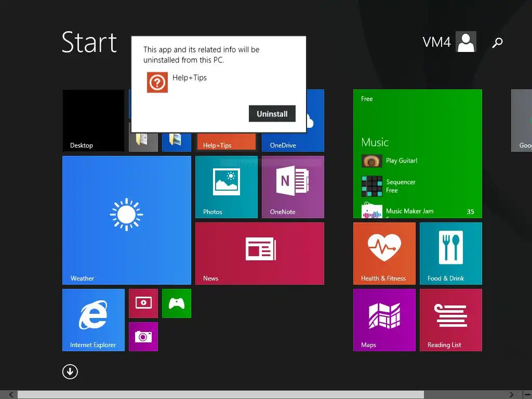Show all apps with down arrow
The height and width of the screenshot is (399, 532).
click(x=70, y=371)
